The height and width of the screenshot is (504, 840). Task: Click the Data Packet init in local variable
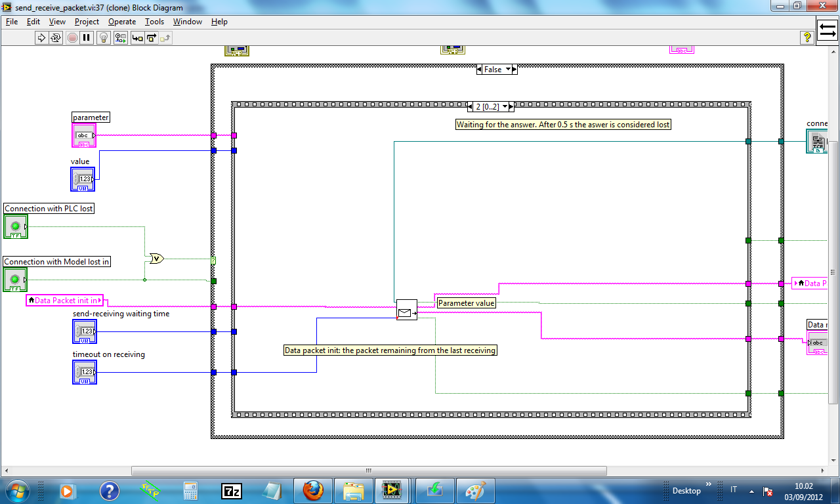tap(64, 301)
